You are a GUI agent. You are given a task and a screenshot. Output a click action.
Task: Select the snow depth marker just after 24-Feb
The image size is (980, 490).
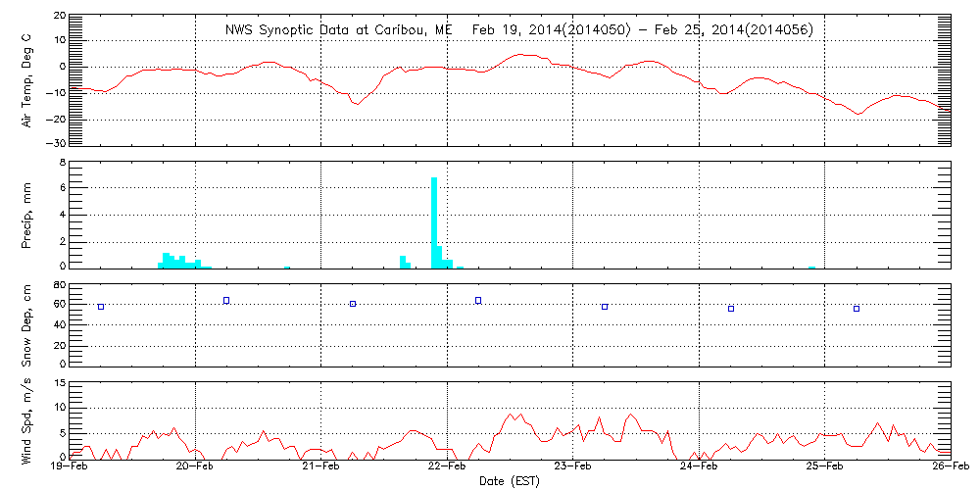[x=731, y=309]
